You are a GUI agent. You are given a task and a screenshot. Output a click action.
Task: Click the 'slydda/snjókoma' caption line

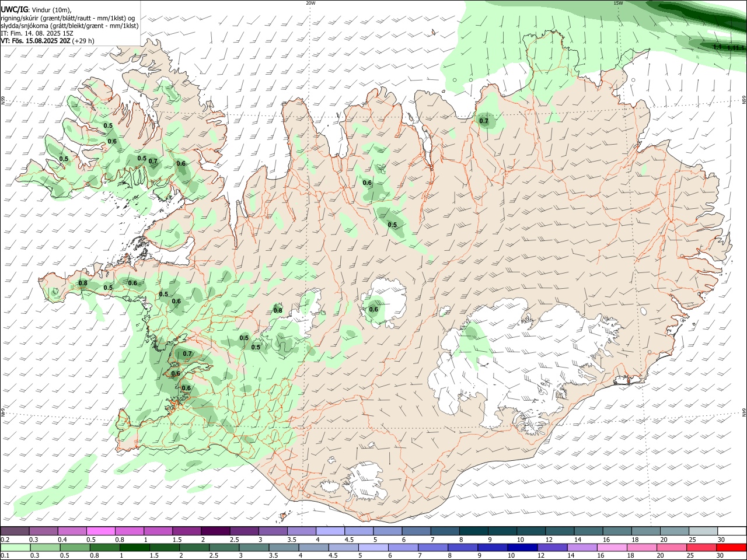tap(69, 26)
